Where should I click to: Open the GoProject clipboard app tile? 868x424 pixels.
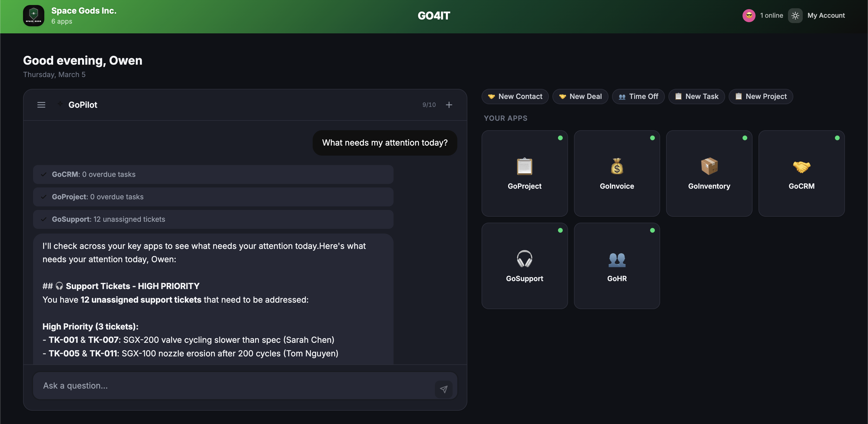(524, 173)
